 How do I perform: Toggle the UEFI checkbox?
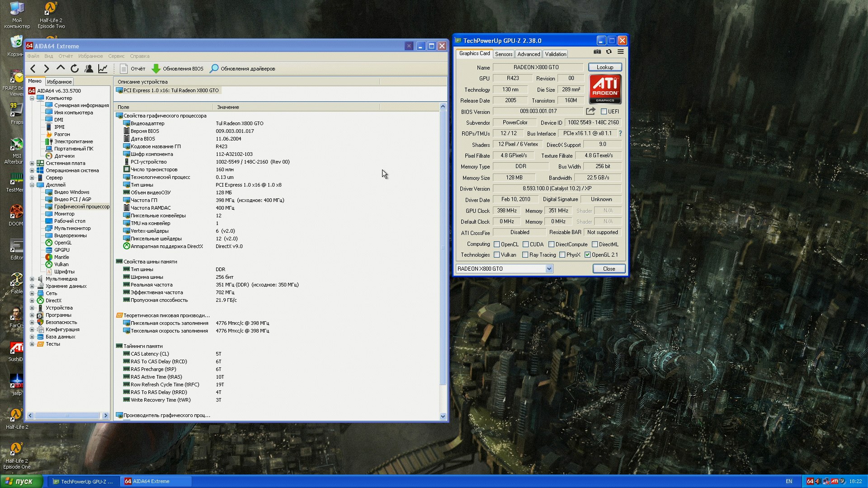tap(604, 112)
